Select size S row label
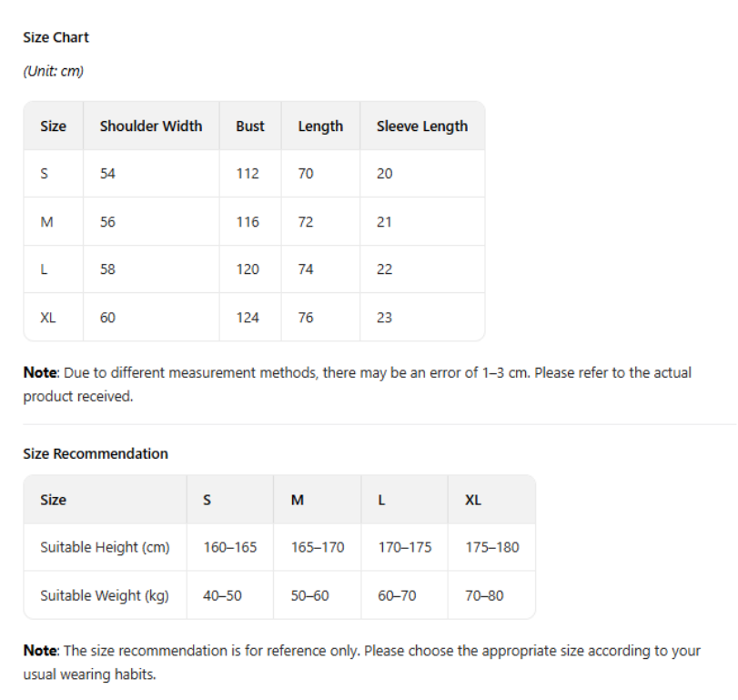 [45, 174]
